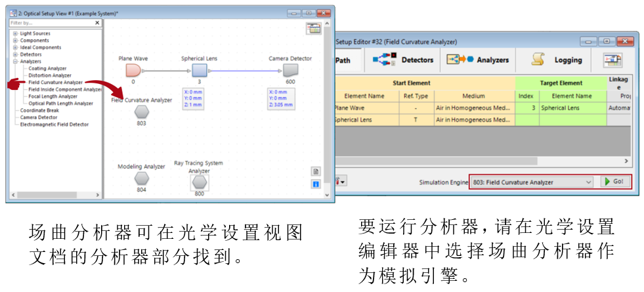Click the Filter by input field
Image resolution: width=644 pixels, height=292 pixels.
click(52, 23)
